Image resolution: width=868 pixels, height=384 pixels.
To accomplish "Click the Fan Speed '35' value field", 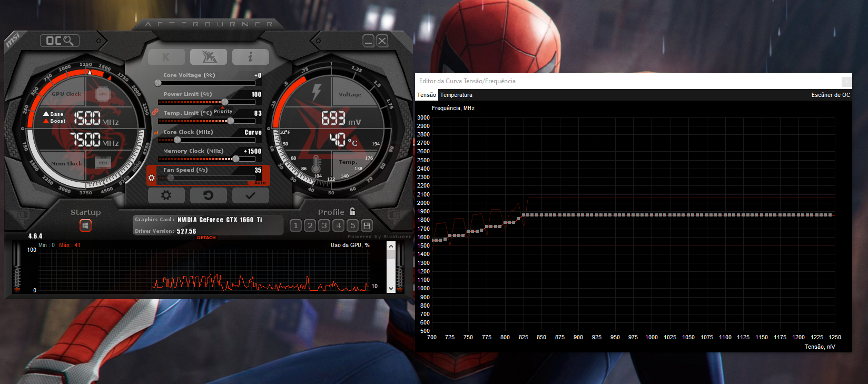I will point(258,170).
